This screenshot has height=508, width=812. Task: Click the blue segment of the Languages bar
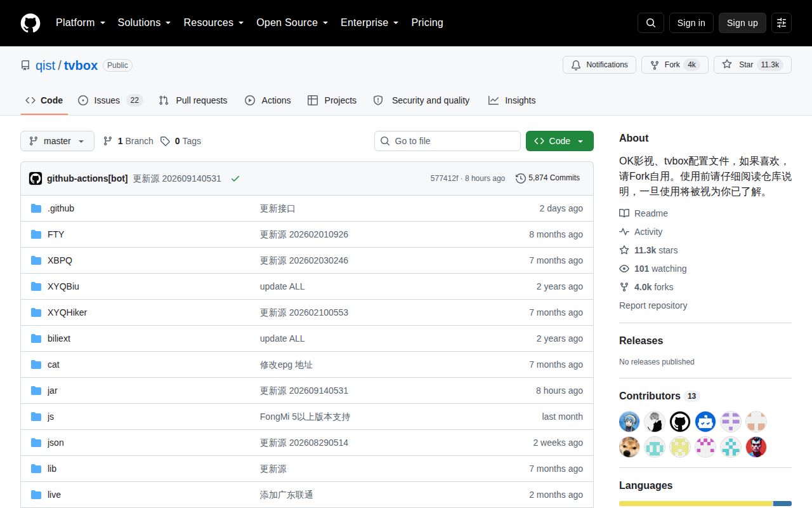coord(782,504)
